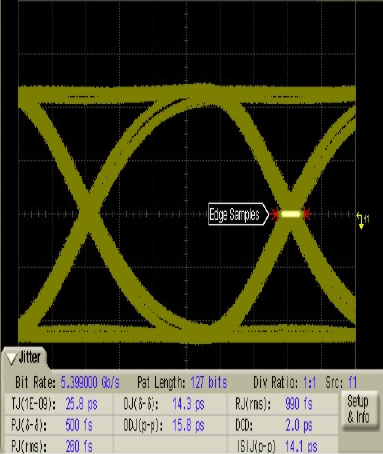Select the DCD value 2.0 ps
Screen dimensions: 383x454
click(299, 425)
